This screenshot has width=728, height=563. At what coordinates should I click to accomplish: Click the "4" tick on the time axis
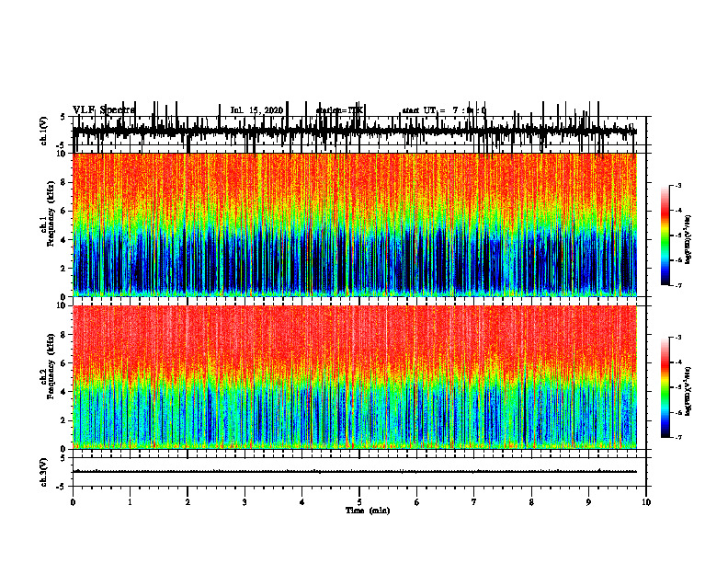tap(302, 502)
